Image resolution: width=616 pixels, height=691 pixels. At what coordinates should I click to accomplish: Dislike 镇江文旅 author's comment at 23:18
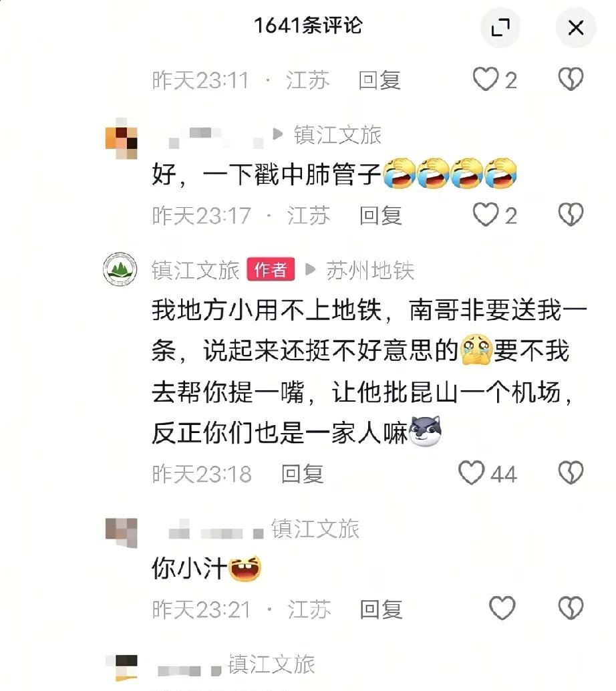pyautogui.click(x=571, y=473)
